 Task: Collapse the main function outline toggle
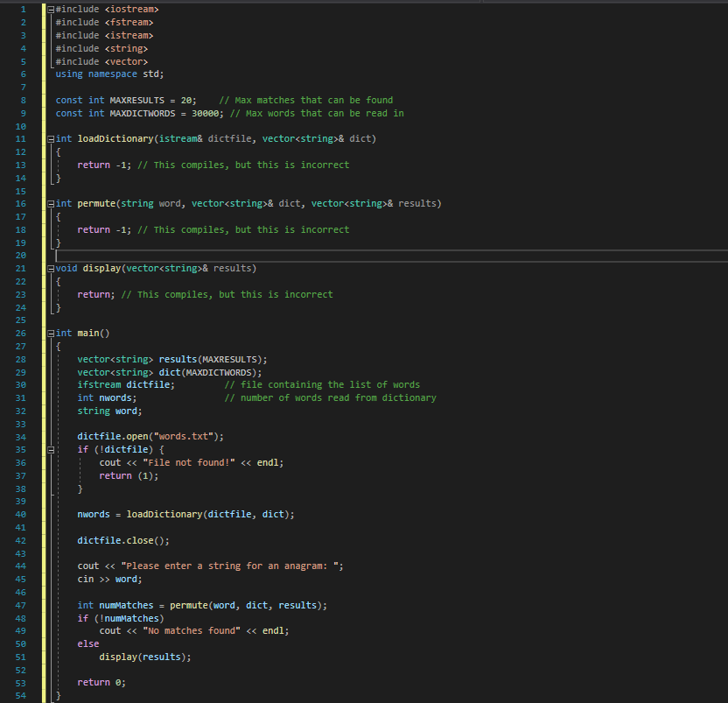point(51,334)
